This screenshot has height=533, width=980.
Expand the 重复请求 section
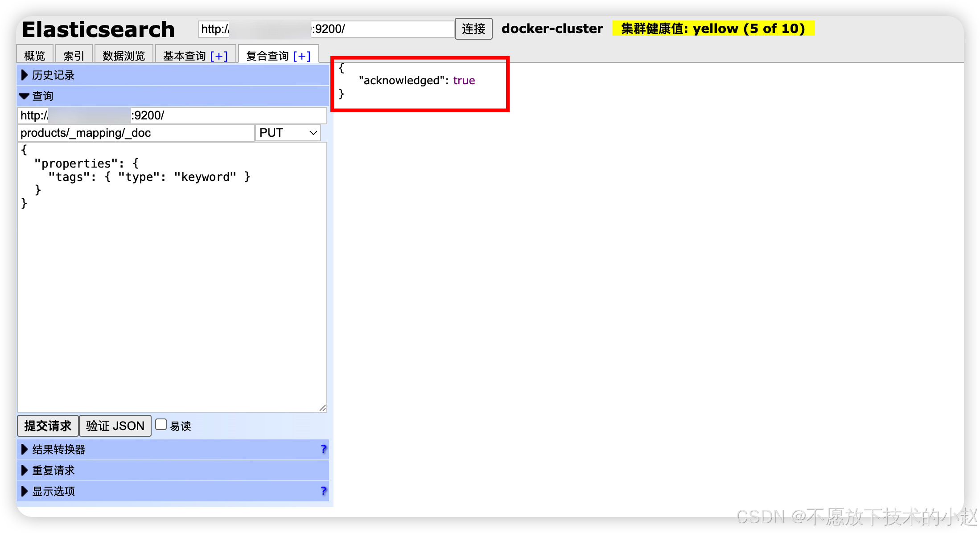[53, 470]
